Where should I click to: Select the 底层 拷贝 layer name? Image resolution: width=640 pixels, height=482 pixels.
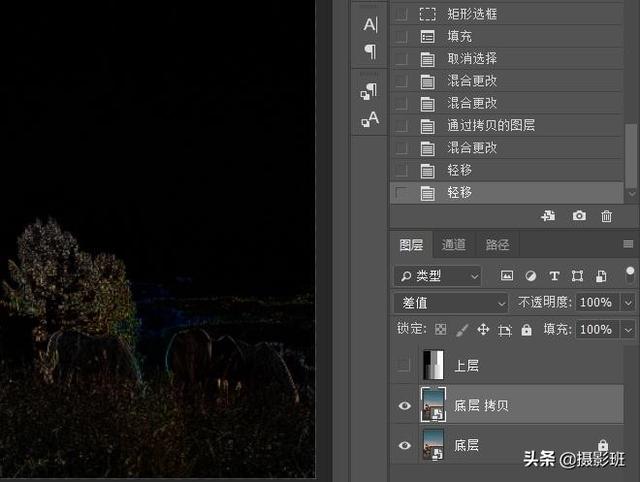click(481, 406)
